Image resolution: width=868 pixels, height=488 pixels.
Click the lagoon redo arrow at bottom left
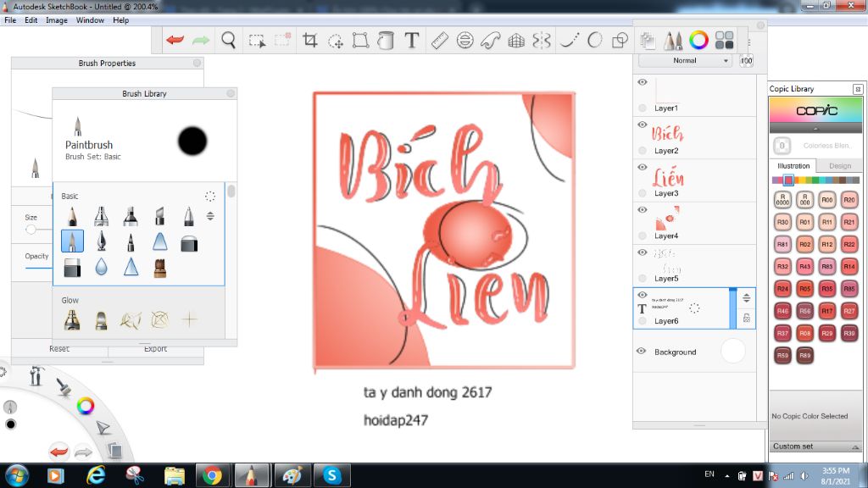click(x=83, y=452)
